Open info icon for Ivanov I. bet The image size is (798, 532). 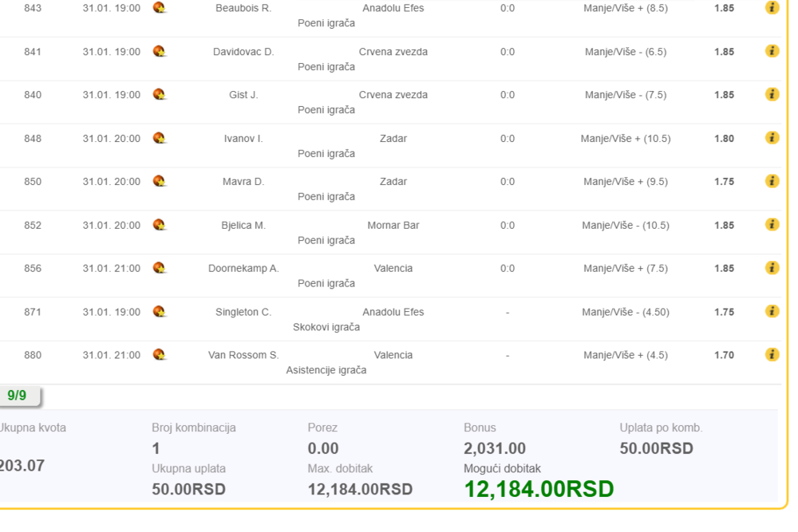[x=772, y=138]
